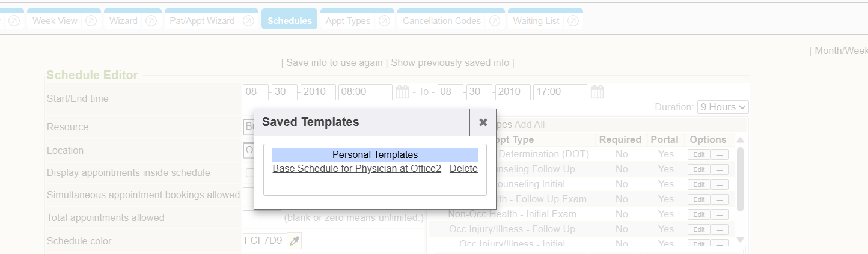The width and height of the screenshot is (868, 254).
Task: Pick schedule color with the eyedropper
Action: 294,241
